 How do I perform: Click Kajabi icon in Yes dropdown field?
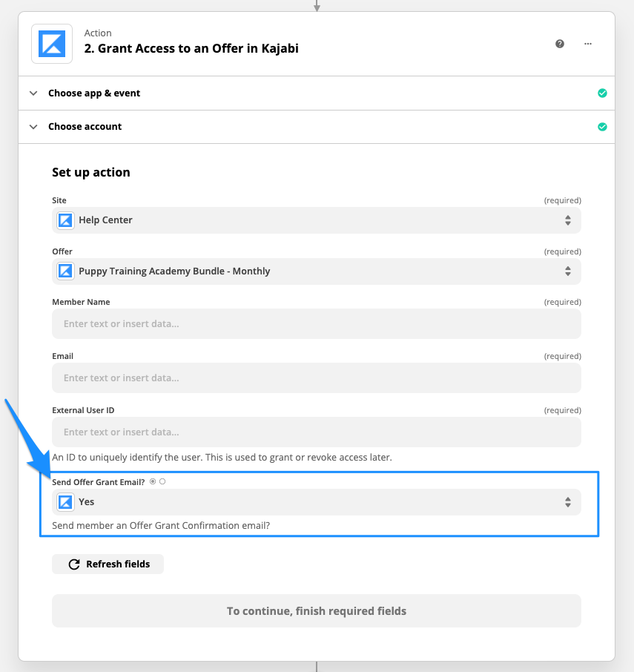point(65,502)
